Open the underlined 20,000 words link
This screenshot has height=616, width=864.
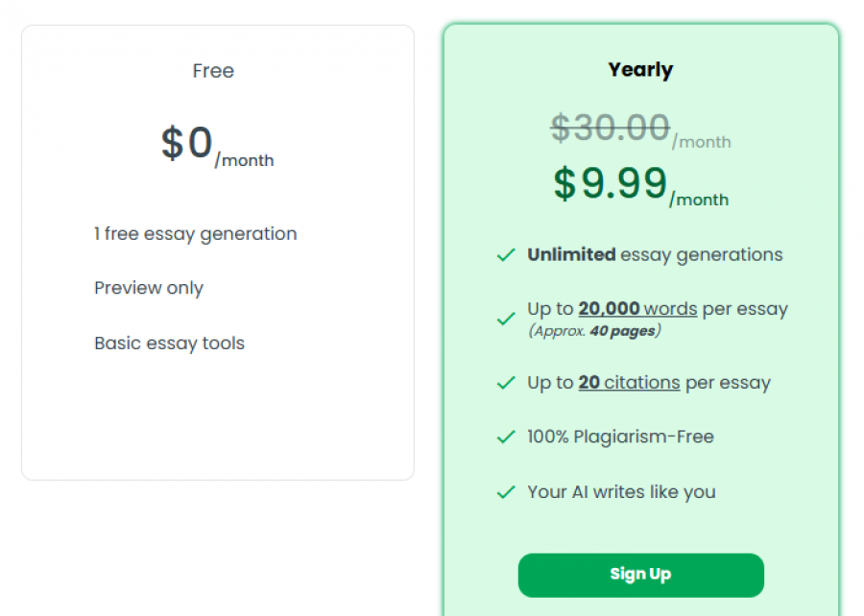tap(637, 309)
